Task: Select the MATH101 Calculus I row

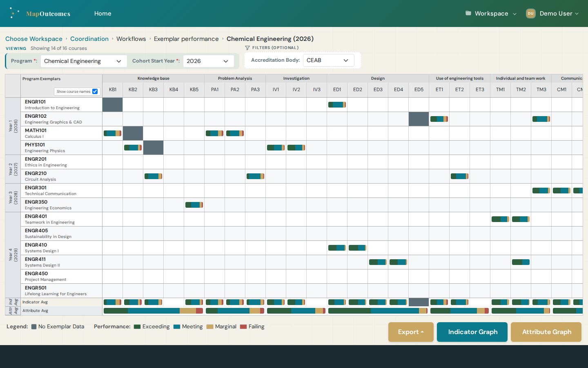Action: (x=61, y=133)
